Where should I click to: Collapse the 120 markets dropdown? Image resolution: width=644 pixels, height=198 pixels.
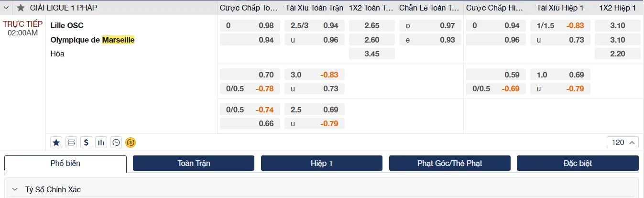click(623, 142)
